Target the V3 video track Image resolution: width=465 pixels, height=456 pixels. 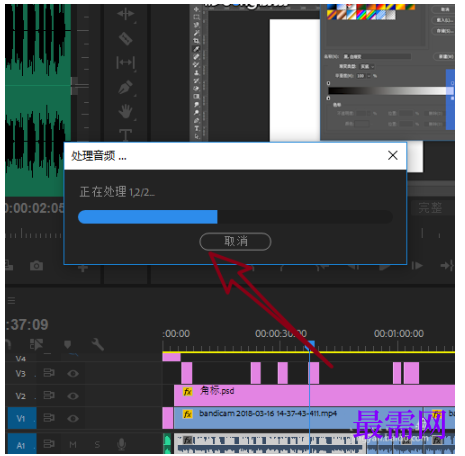click(x=21, y=373)
